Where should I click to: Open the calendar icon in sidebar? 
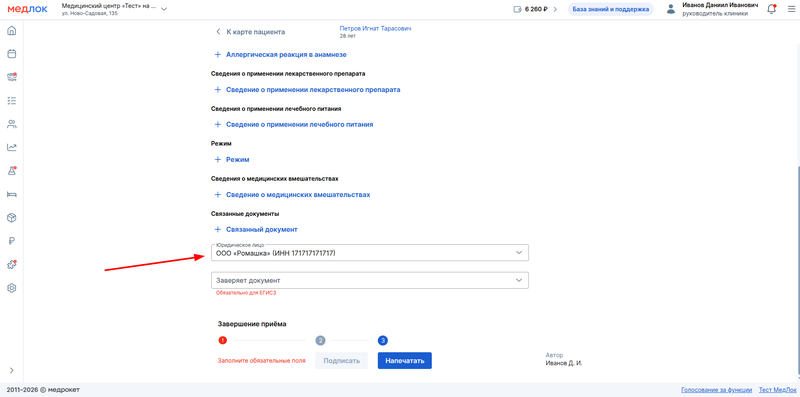(12, 54)
